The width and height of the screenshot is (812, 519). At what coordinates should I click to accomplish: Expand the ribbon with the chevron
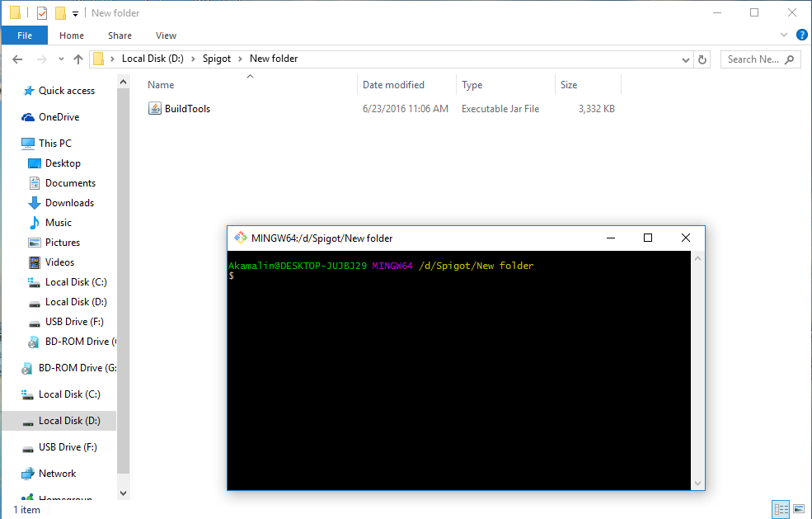point(783,35)
